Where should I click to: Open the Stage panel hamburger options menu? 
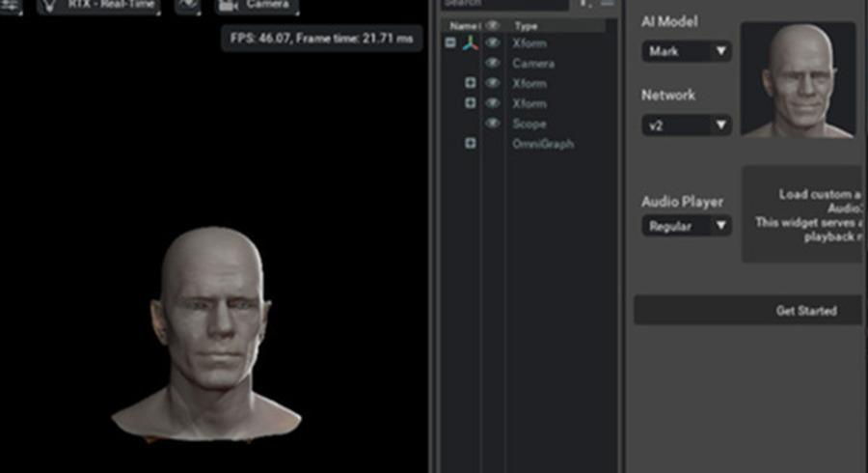pyautogui.click(x=607, y=4)
